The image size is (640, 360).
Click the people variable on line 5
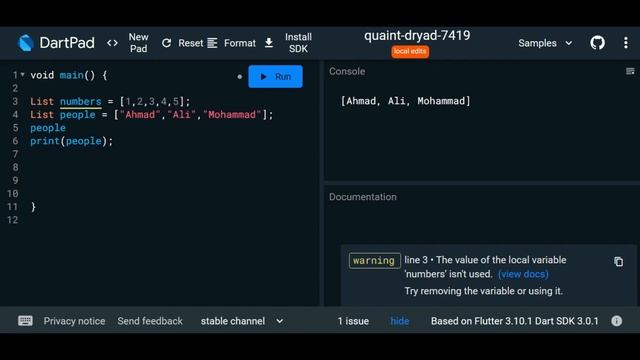[48, 128]
